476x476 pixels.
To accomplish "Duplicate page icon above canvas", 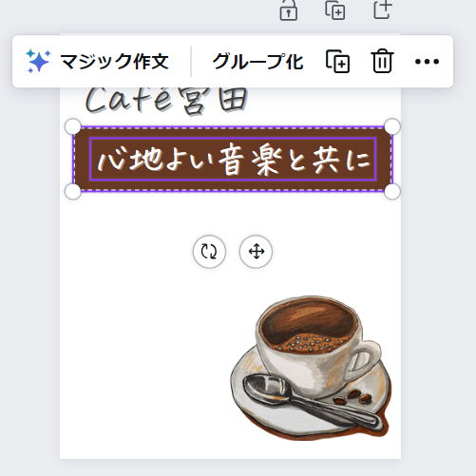I will click(335, 10).
